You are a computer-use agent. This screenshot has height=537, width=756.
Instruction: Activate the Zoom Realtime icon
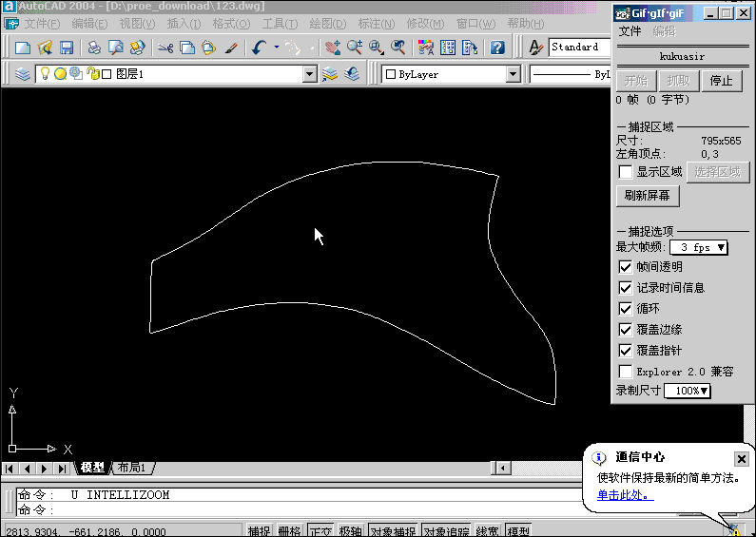[355, 48]
